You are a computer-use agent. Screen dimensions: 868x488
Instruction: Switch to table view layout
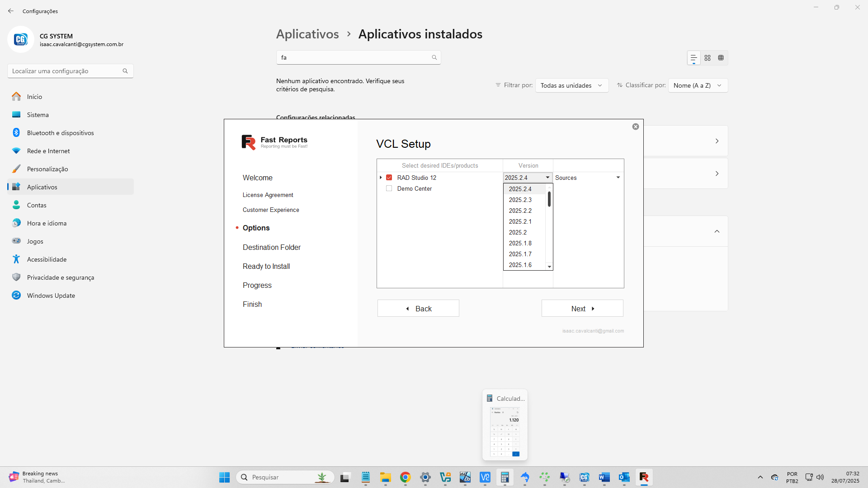point(721,58)
